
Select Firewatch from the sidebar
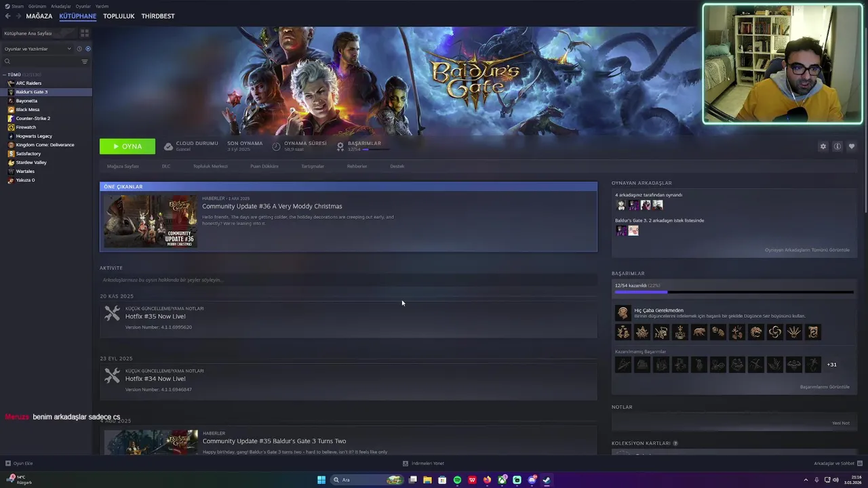coord(46,127)
